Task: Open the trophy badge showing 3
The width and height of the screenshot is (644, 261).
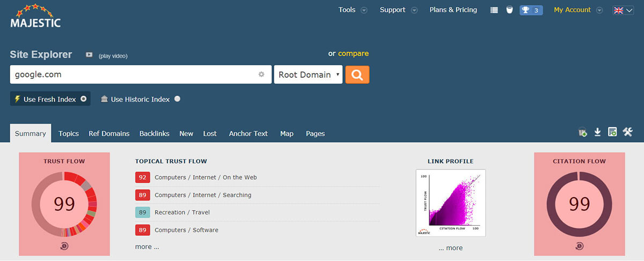Action: (x=531, y=10)
